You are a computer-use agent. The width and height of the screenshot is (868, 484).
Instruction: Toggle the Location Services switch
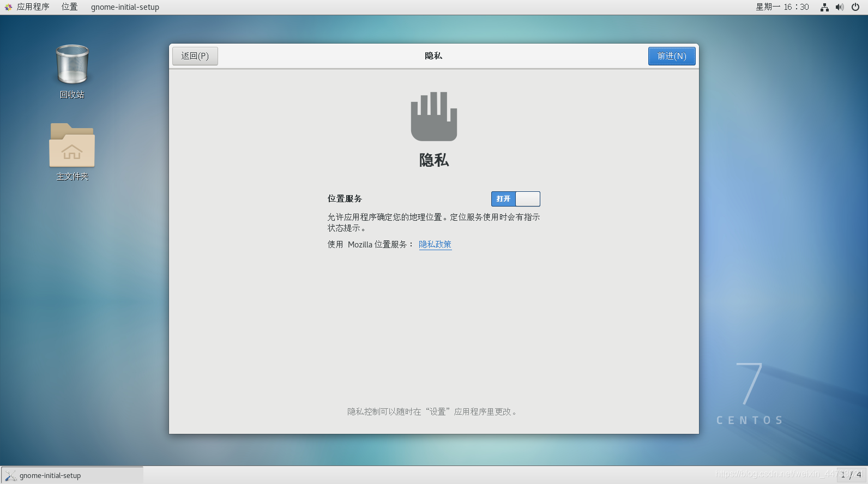click(516, 199)
